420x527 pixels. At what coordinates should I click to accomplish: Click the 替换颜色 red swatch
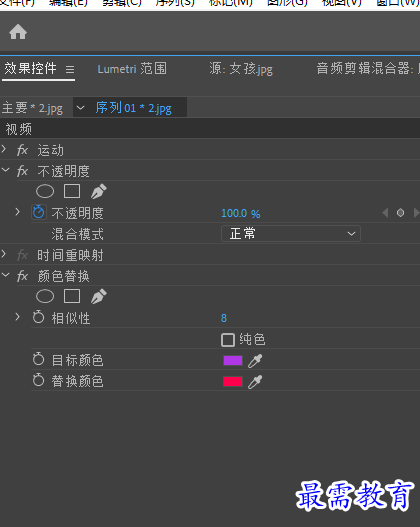233,381
